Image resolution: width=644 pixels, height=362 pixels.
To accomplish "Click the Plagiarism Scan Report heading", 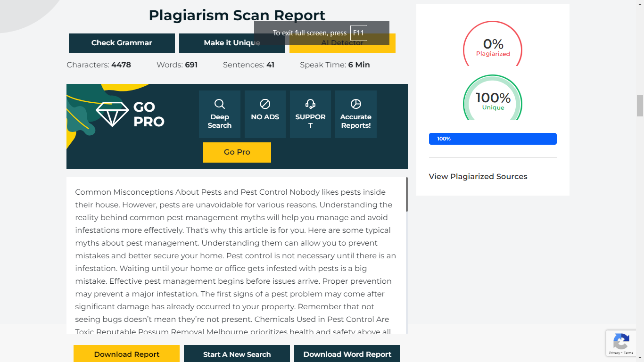I will click(237, 16).
